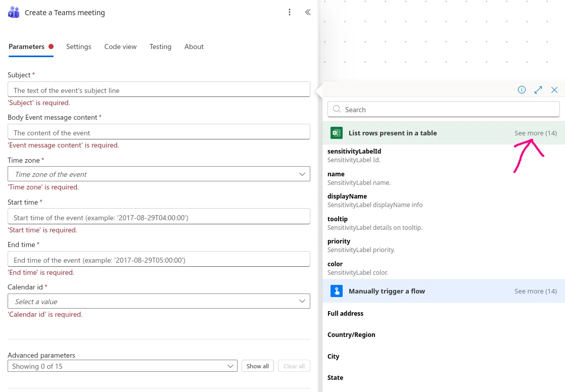The height and width of the screenshot is (392, 565).
Task: Click the Show all button
Action: (x=258, y=366)
